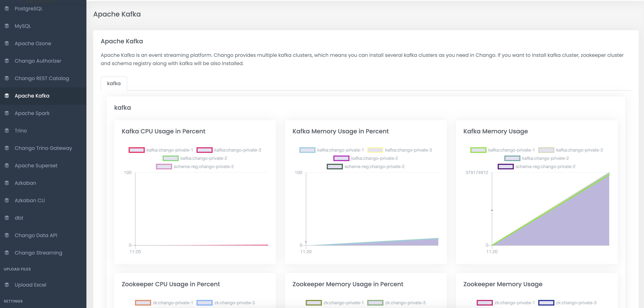The image size is (644, 308).
Task: Click the Azkaban sidebar icon
Action: click(7, 183)
